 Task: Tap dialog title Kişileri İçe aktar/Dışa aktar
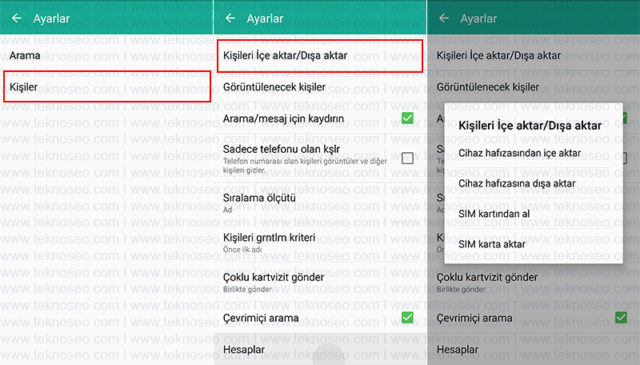click(x=530, y=125)
